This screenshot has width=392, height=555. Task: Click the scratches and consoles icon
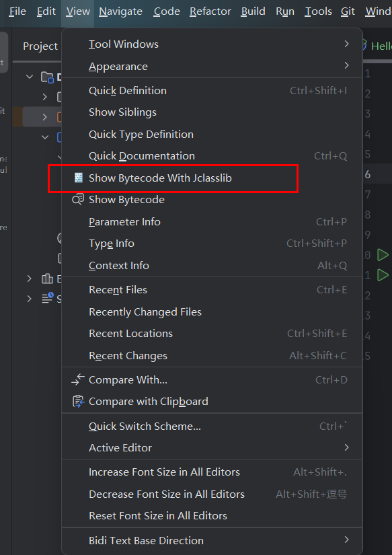tap(48, 299)
